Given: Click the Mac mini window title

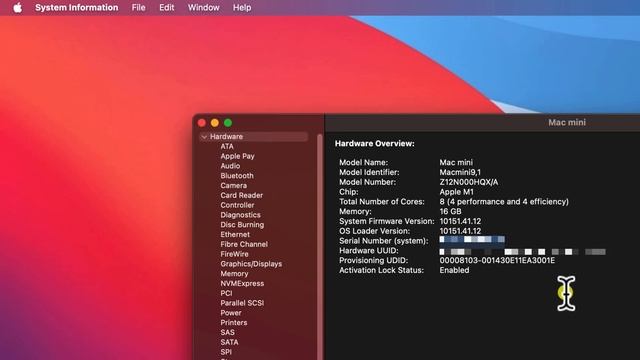Looking at the screenshot, I should pyautogui.click(x=567, y=122).
